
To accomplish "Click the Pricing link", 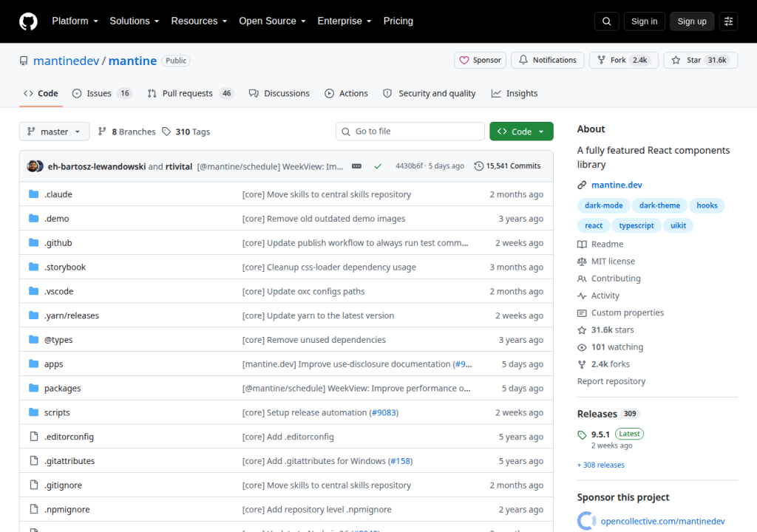I will coord(398,21).
